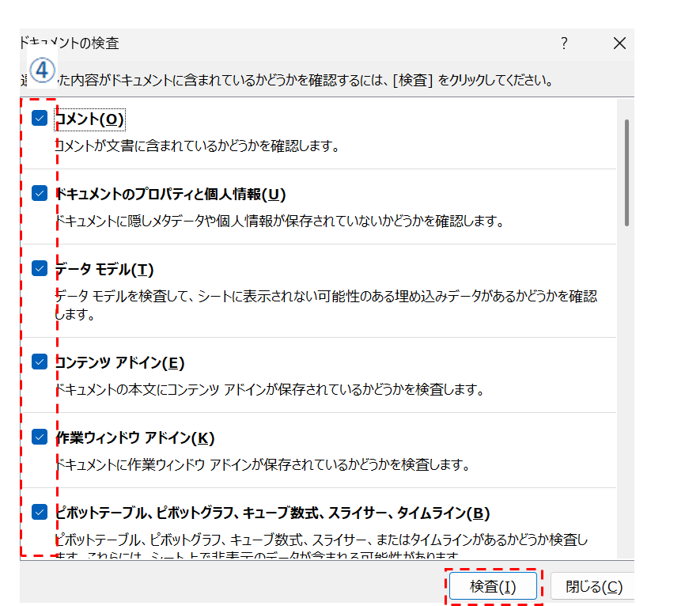Toggle the 作業ウィンドウ アドイン checkbox

(x=40, y=437)
